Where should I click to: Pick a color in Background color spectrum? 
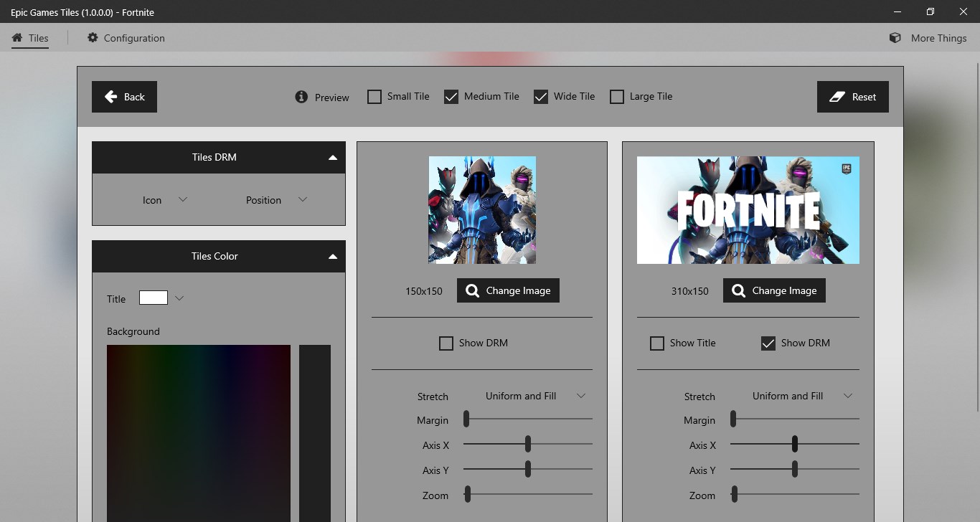point(199,433)
